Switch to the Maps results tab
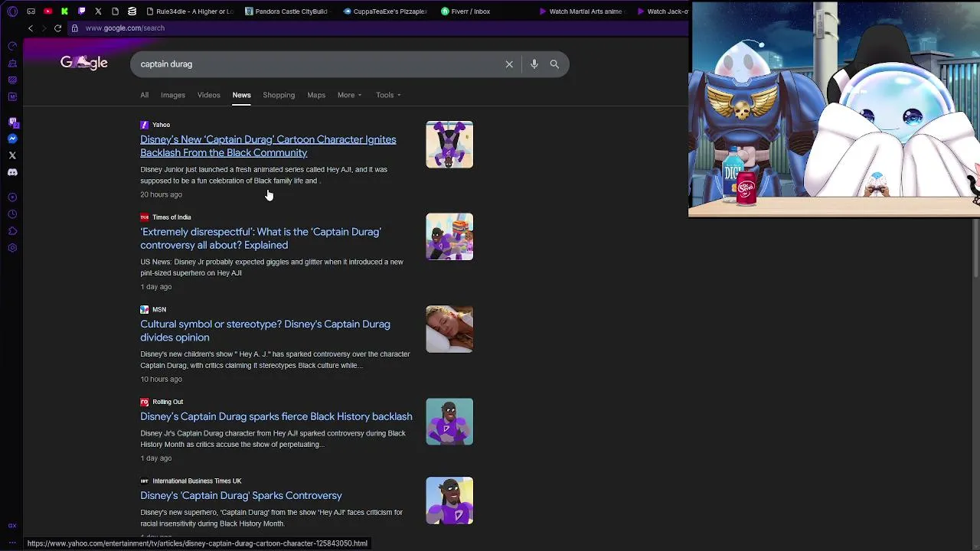This screenshot has width=980, height=551. point(316,95)
